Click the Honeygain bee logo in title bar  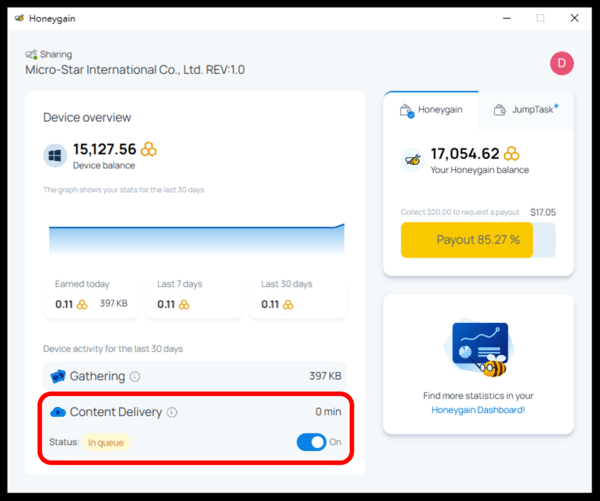(x=19, y=18)
